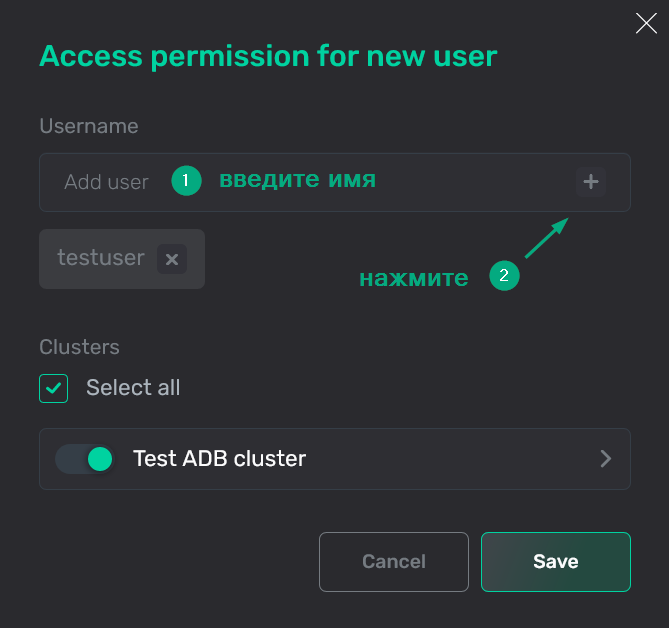The width and height of the screenshot is (669, 628).
Task: Expand the Test ADB cluster row chevron
Action: (605, 459)
